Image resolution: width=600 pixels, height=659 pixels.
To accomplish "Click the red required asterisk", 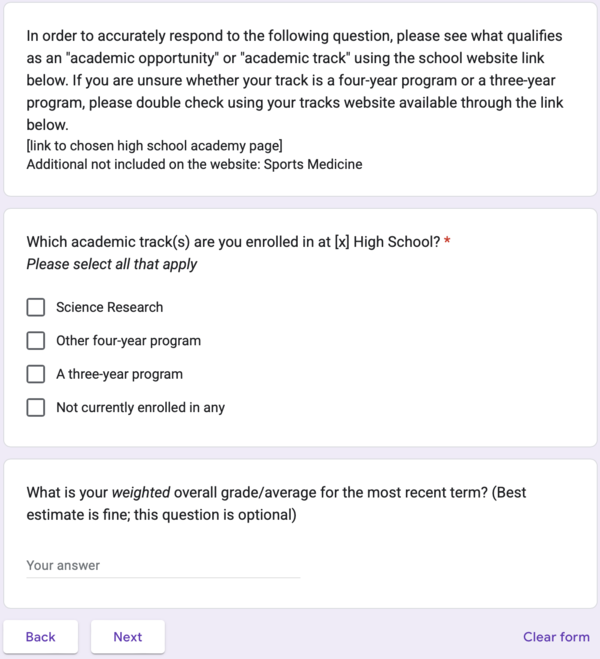I will tap(447, 242).
